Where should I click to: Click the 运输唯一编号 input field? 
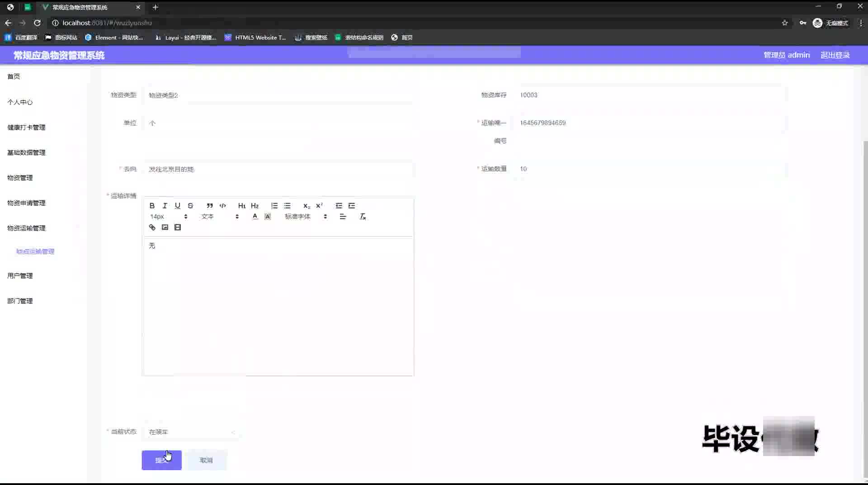649,123
